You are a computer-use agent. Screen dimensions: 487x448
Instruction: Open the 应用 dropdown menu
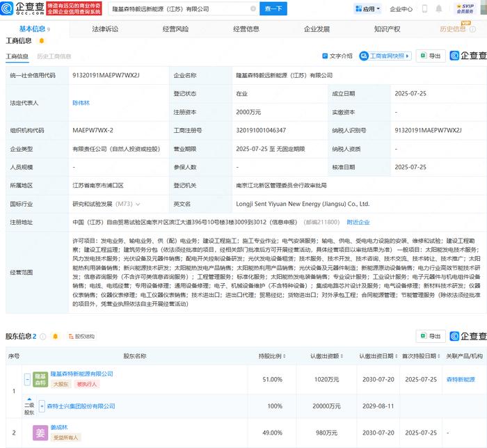pyautogui.click(x=368, y=8)
